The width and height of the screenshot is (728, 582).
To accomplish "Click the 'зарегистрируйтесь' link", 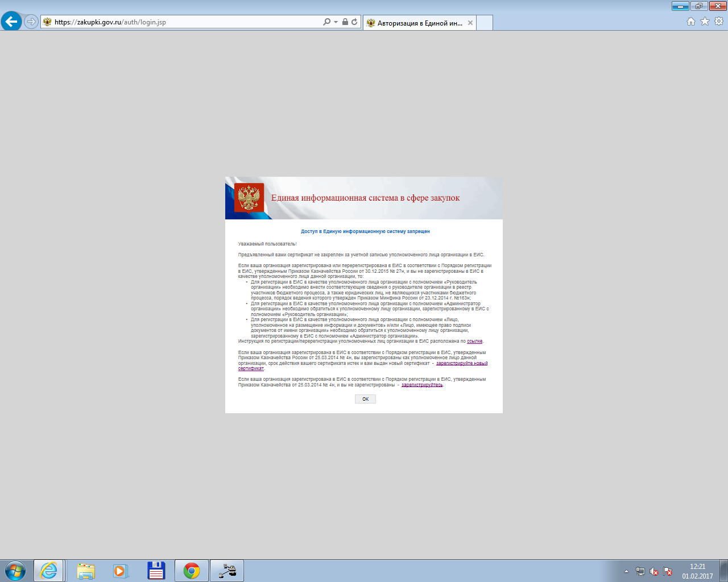I will point(421,385).
